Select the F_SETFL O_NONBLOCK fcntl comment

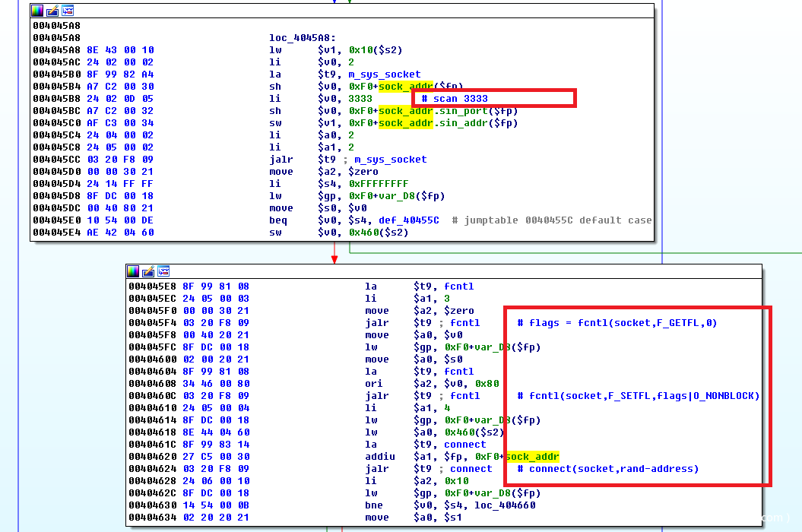click(638, 396)
